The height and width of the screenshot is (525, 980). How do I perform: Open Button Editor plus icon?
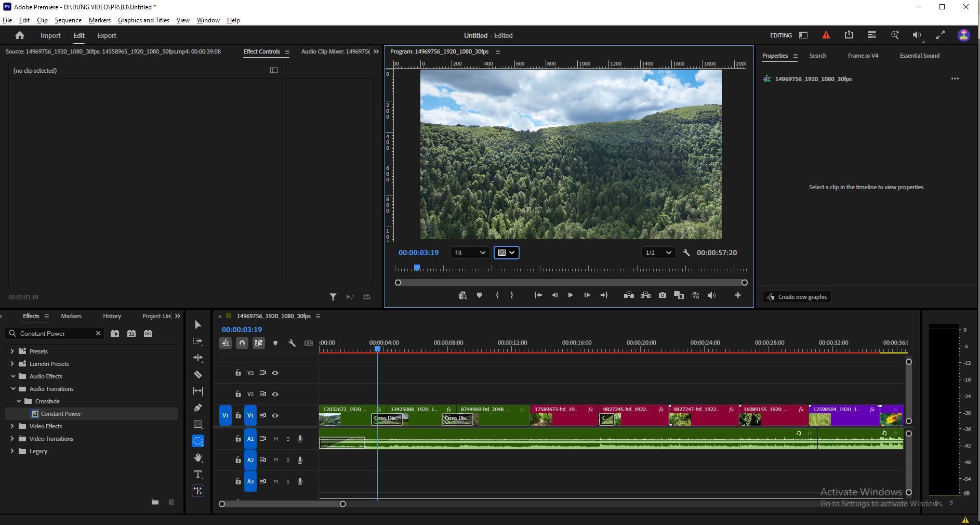pyautogui.click(x=737, y=295)
